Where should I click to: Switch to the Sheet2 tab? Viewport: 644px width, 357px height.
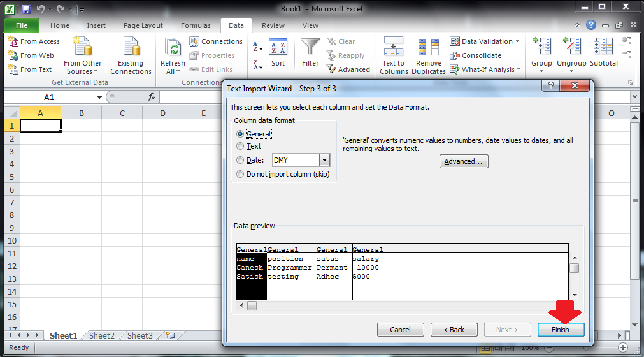[x=101, y=335]
